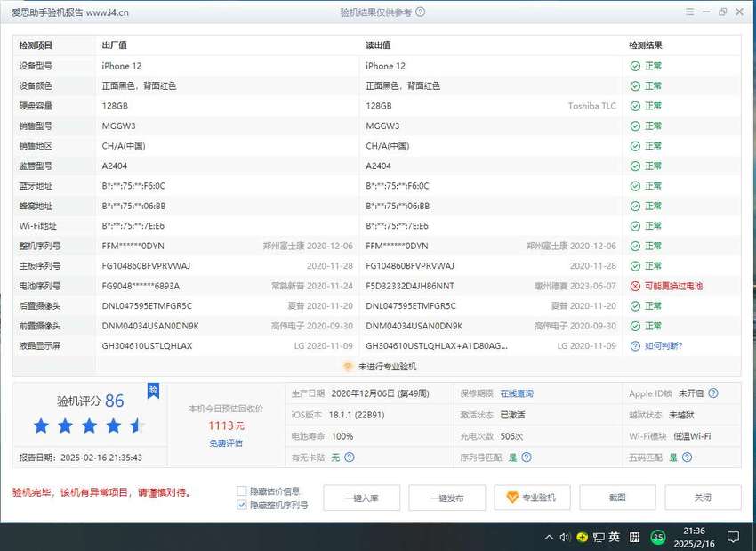Click the IME grid icon in taskbar
This screenshot has height=551, width=756.
634,537
